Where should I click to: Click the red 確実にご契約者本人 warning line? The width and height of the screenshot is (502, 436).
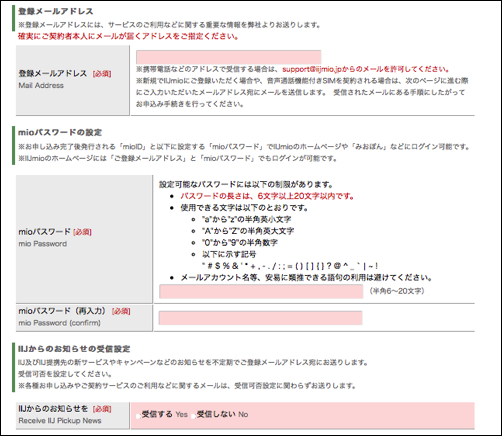click(x=128, y=36)
